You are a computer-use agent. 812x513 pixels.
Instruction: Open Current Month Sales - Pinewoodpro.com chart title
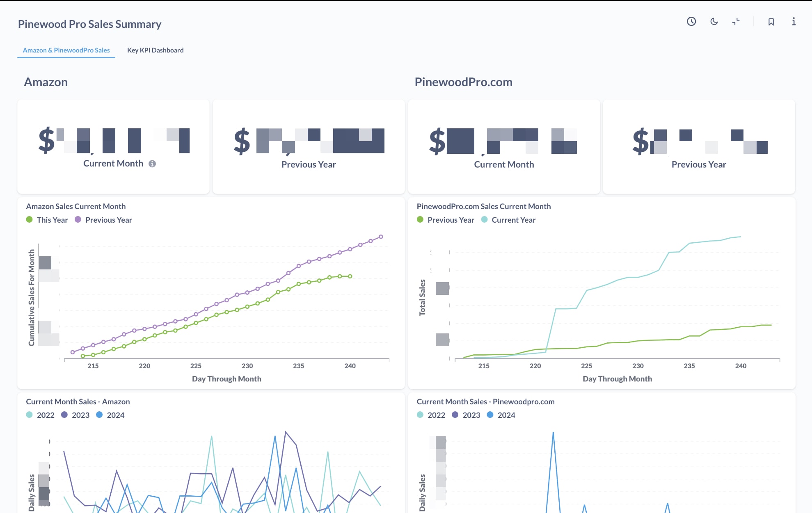point(485,401)
